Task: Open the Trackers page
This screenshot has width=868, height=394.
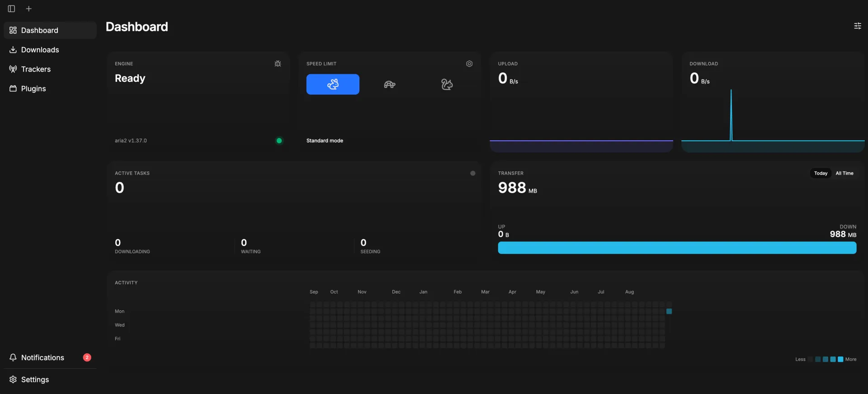Action: pyautogui.click(x=50, y=69)
